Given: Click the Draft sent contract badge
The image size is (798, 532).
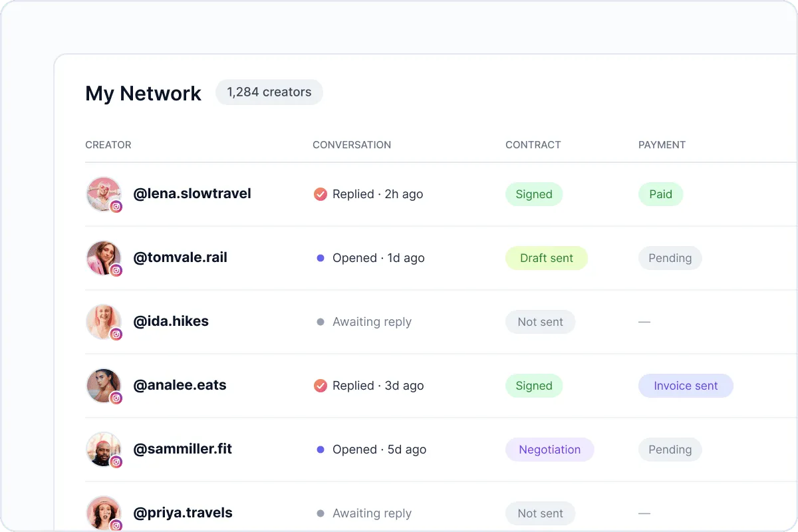Looking at the screenshot, I should [x=547, y=258].
